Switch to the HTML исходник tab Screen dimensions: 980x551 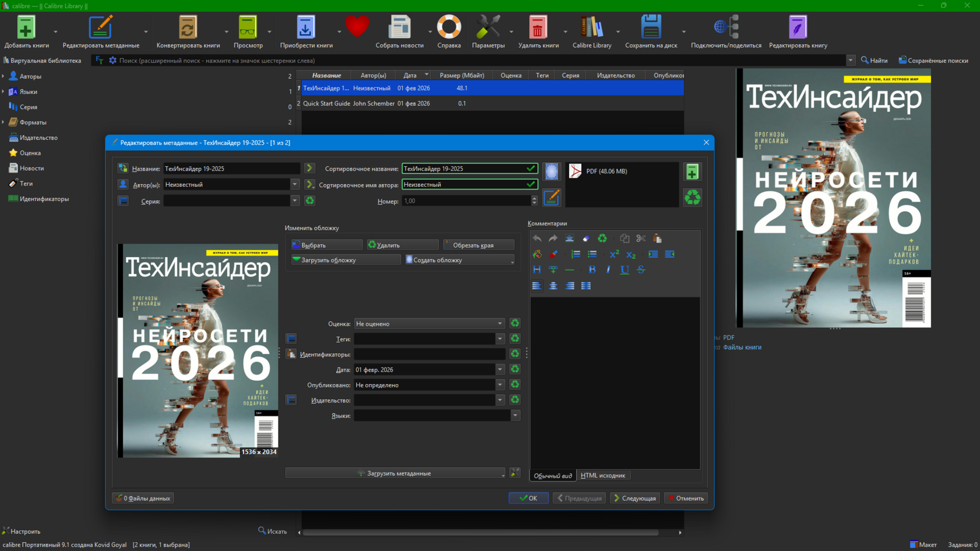pyautogui.click(x=603, y=475)
